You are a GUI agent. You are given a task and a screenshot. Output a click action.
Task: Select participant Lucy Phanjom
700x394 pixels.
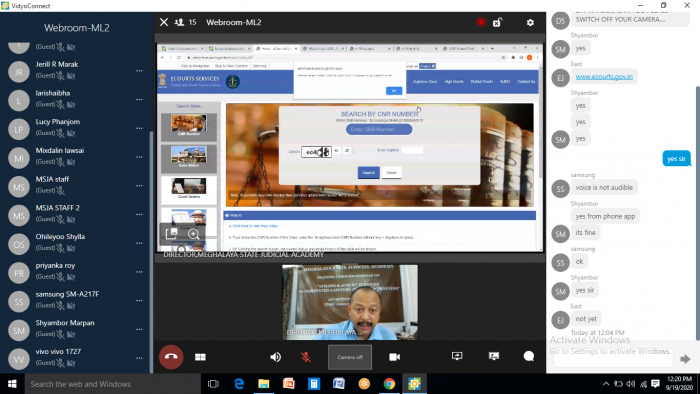point(76,128)
